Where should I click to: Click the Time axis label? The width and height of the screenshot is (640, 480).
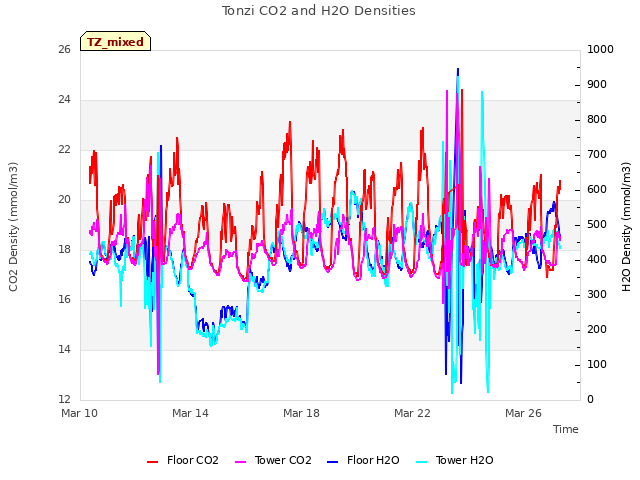click(566, 429)
